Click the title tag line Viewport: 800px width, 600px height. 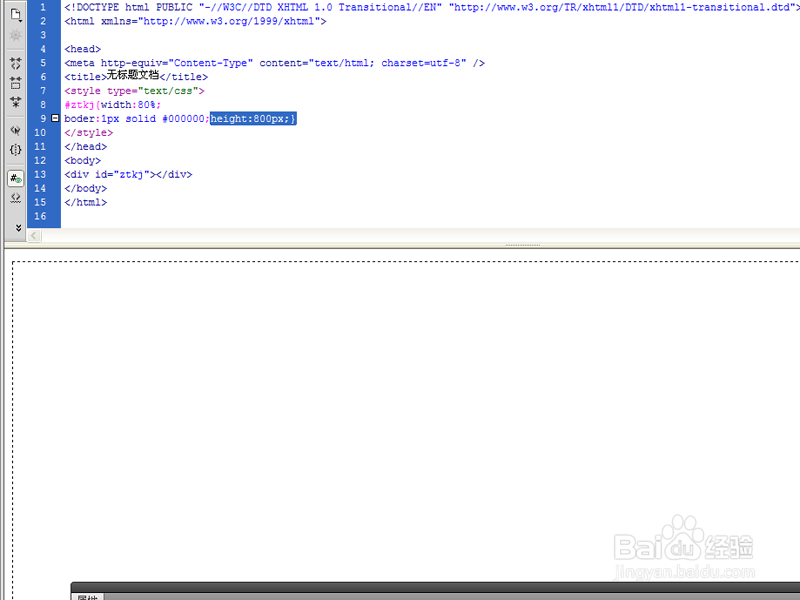click(136, 76)
